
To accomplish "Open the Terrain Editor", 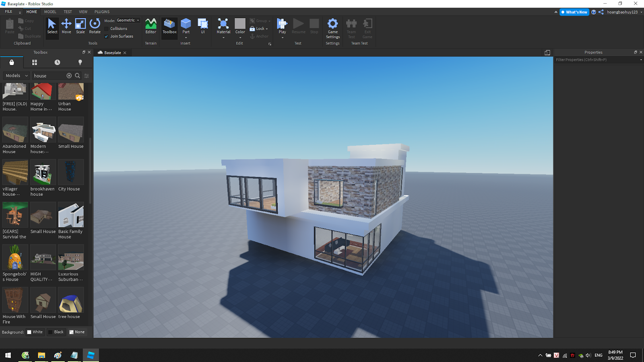I will click(x=151, y=26).
